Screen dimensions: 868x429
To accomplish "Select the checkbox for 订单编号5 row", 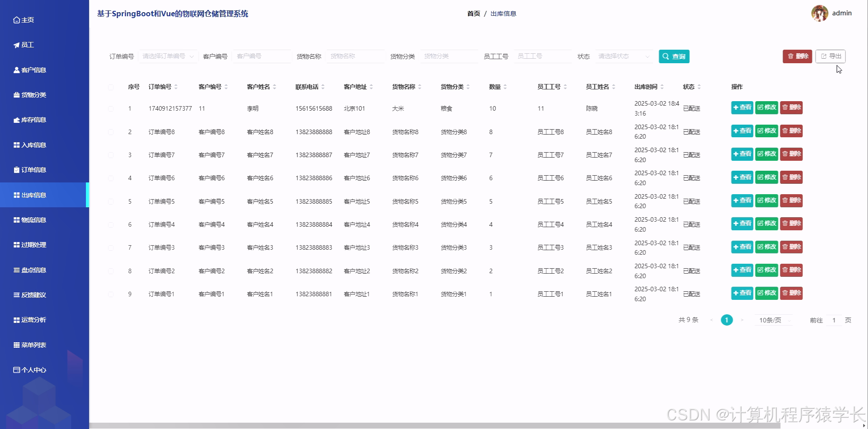I will pos(111,201).
